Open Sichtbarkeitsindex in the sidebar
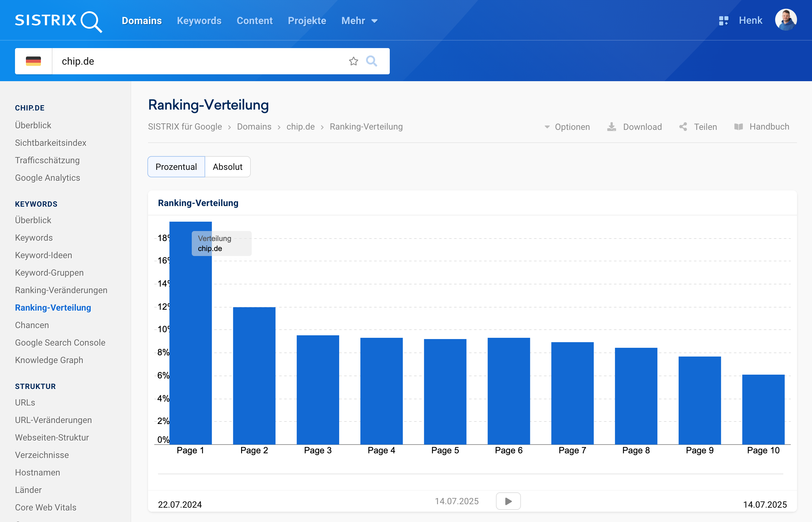The width and height of the screenshot is (812, 522). tap(51, 143)
